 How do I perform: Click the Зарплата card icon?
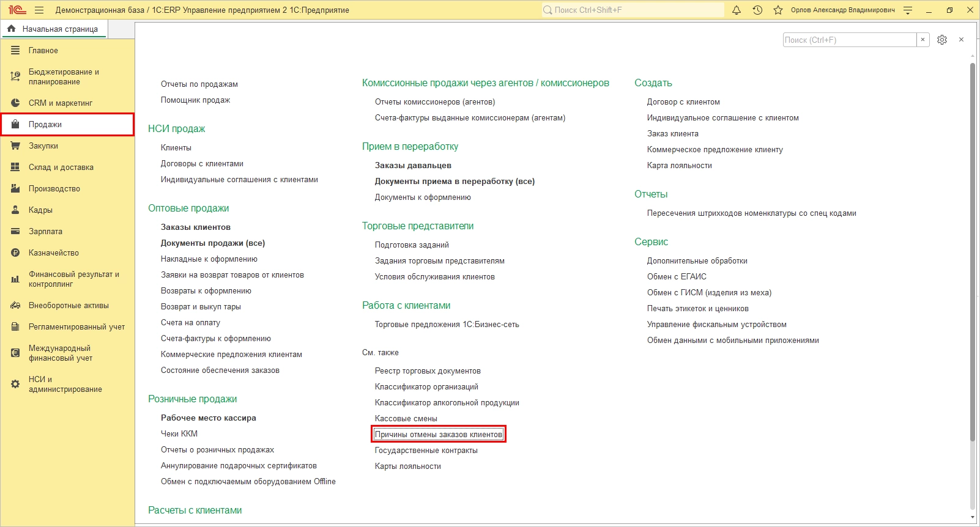click(15, 231)
